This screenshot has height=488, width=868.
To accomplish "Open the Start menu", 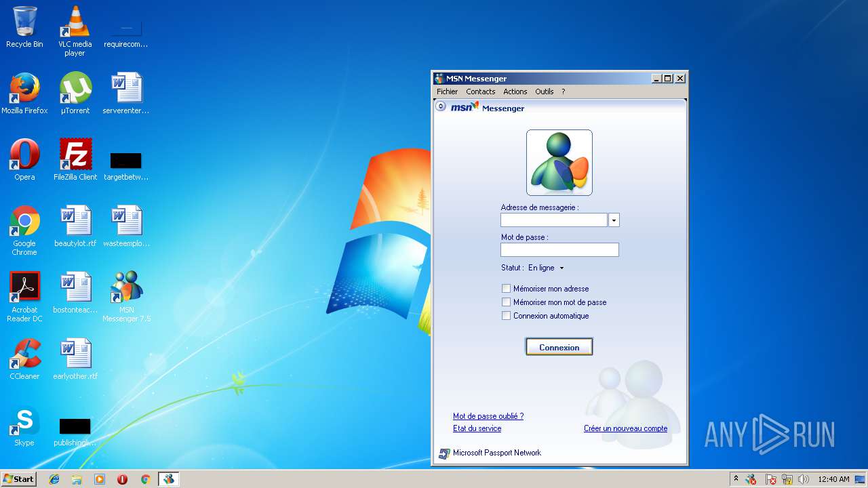I will click(x=18, y=479).
